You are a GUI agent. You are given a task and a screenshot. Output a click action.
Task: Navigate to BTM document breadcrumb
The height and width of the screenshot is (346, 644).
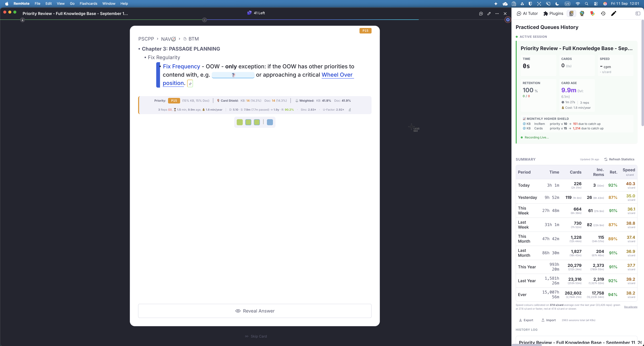pyautogui.click(x=191, y=39)
